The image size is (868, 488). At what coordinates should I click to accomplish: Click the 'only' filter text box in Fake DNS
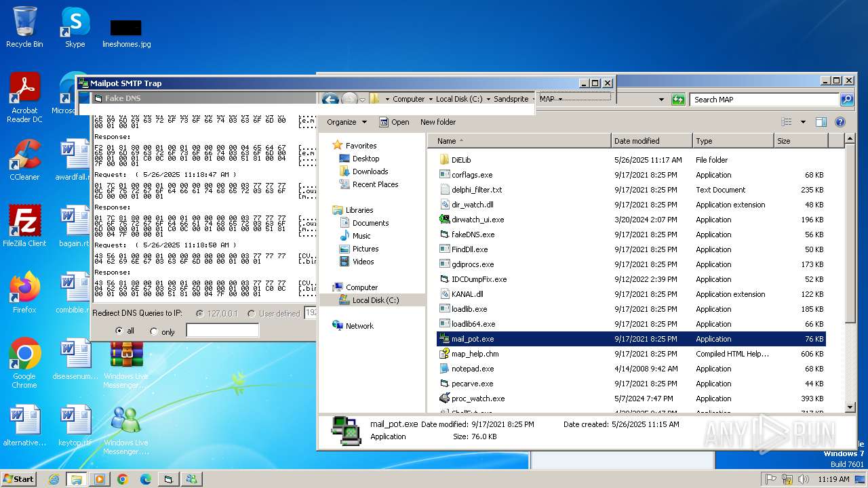coord(222,331)
